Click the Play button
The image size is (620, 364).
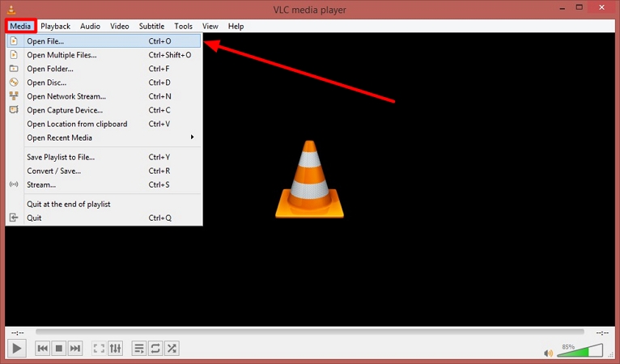(16, 348)
